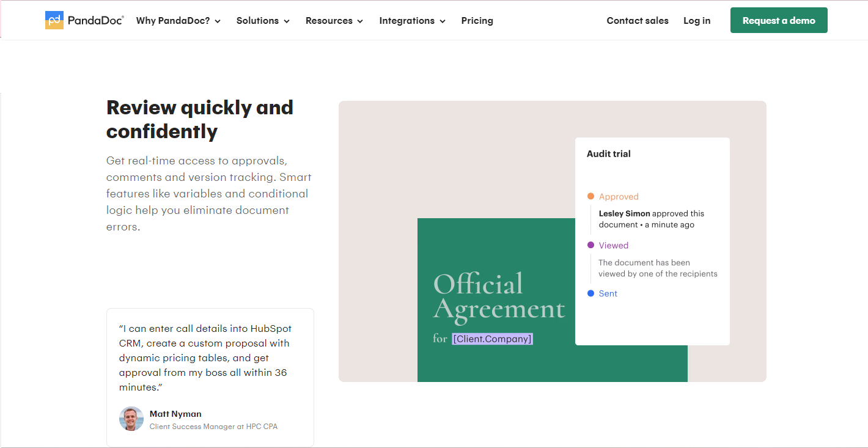
Task: Open the Contact sales link
Action: pos(638,21)
